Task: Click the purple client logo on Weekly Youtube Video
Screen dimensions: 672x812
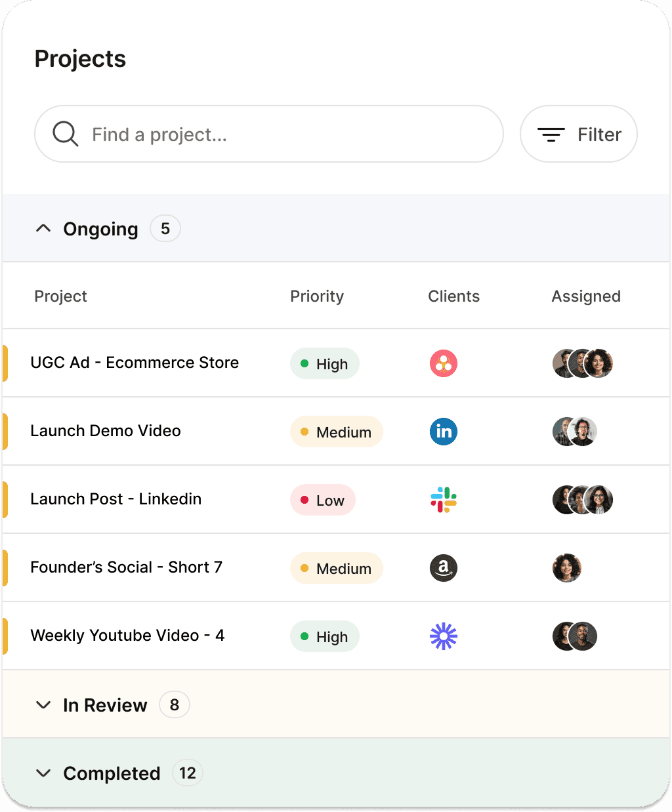Action: [x=444, y=636]
